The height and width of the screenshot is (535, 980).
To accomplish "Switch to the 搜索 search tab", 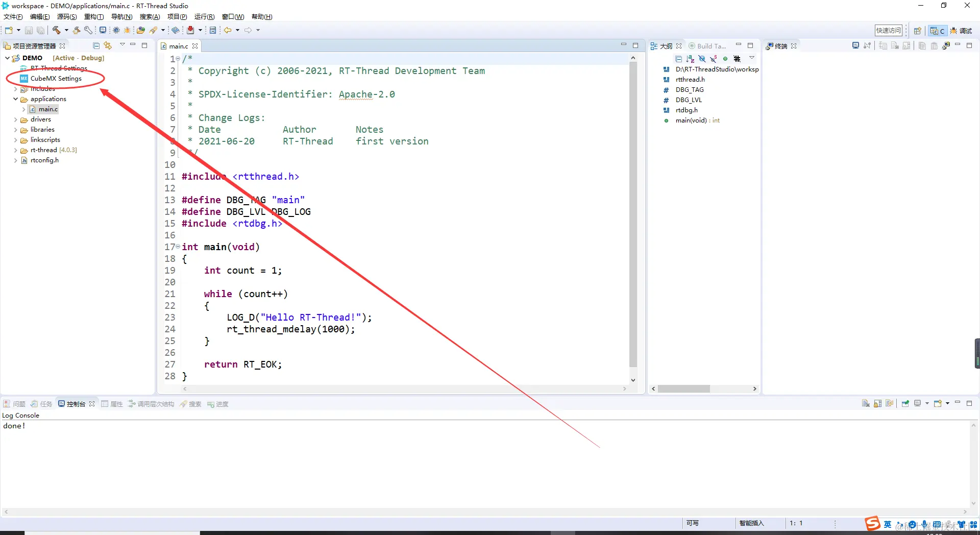I will pyautogui.click(x=190, y=404).
